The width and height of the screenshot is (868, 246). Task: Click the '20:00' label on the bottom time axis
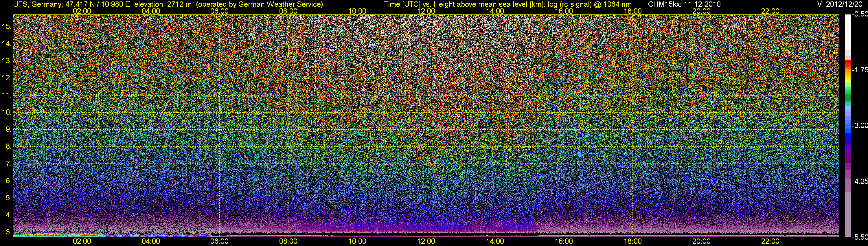pos(702,241)
